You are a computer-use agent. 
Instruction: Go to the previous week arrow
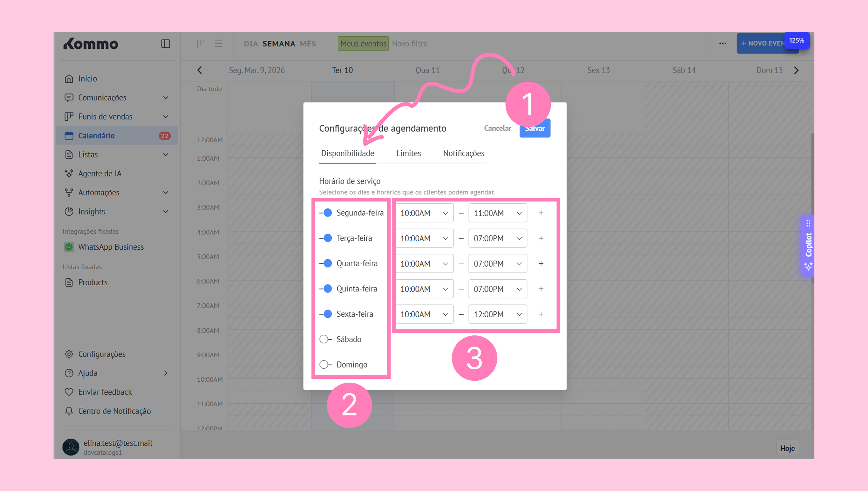pos(200,70)
